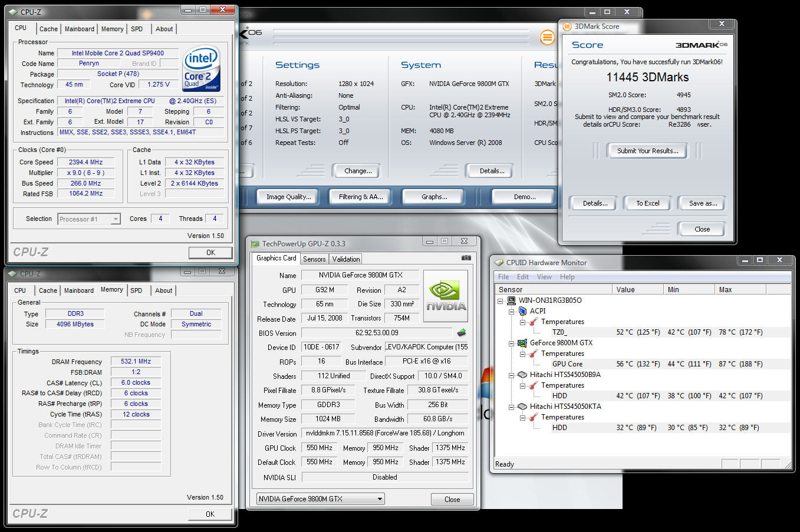
Task: Click the CPUID Hardware Monitor title bar icon
Action: click(499, 263)
